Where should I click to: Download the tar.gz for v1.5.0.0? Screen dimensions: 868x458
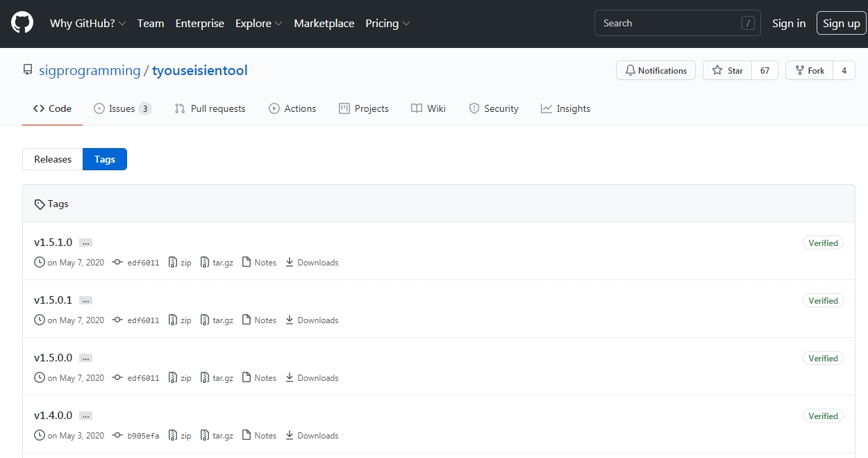217,378
